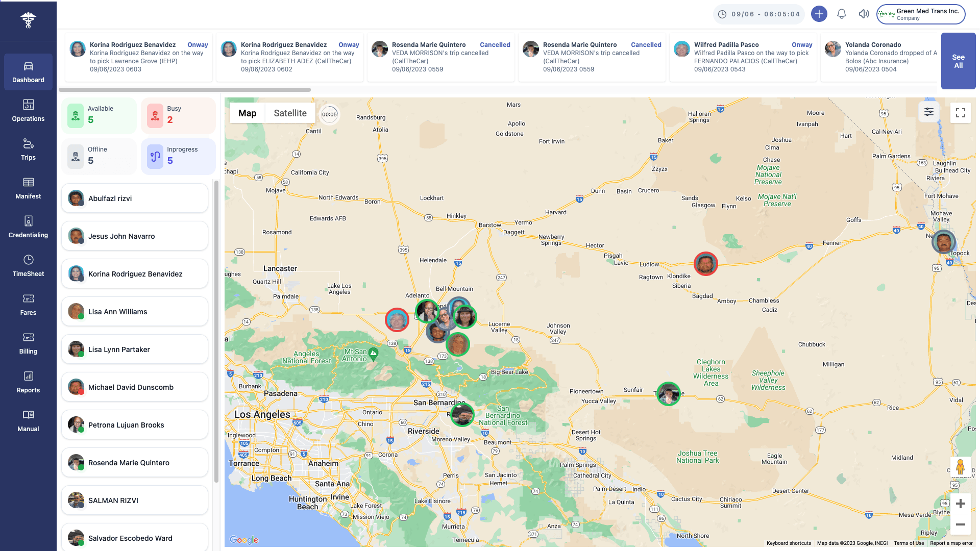
Task: Switch to Satellite map view
Action: (290, 113)
